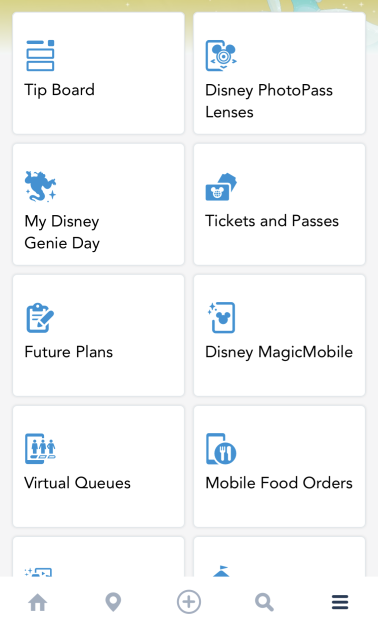Click My Disney Genie Day text
Viewport: 378px width, 625px height.
(x=62, y=232)
